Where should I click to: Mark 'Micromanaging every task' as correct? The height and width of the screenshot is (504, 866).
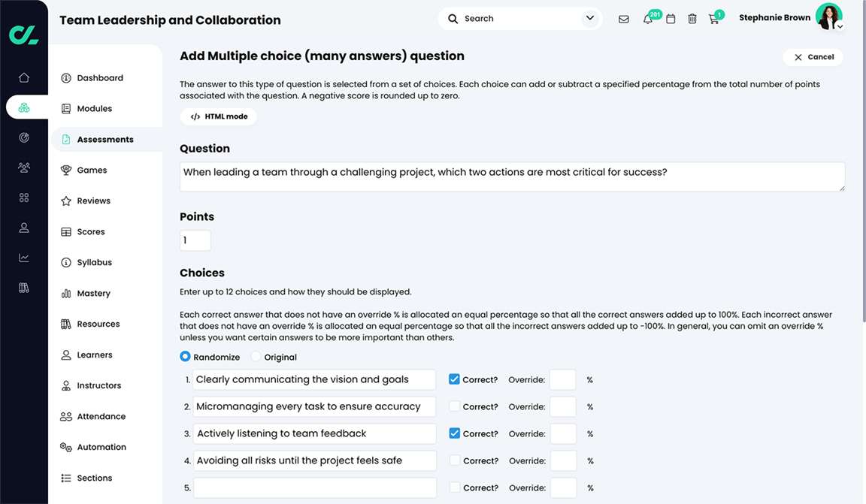click(454, 406)
